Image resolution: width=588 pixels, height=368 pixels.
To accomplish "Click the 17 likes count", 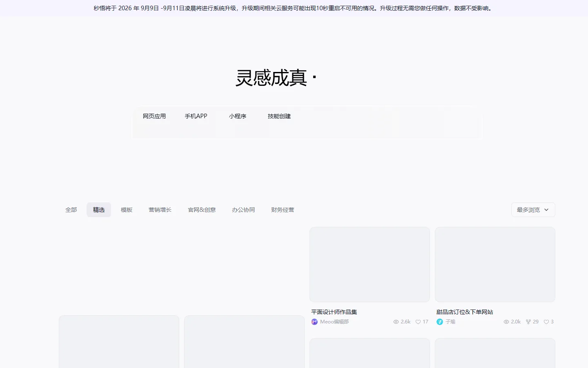I will tap(425, 322).
